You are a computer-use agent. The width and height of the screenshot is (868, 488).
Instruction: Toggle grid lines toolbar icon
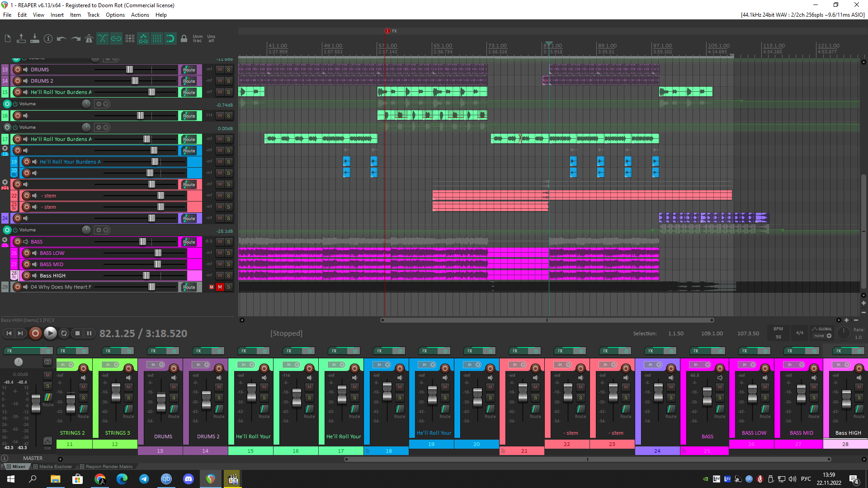157,39
